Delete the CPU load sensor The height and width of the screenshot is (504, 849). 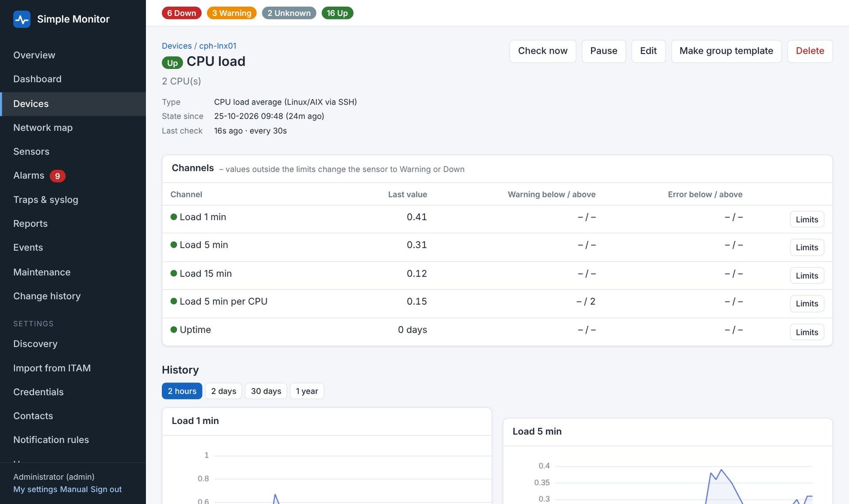pyautogui.click(x=810, y=51)
